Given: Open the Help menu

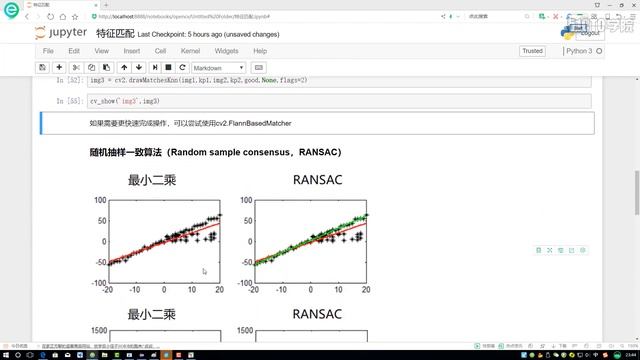Looking at the screenshot, I should point(260,51).
